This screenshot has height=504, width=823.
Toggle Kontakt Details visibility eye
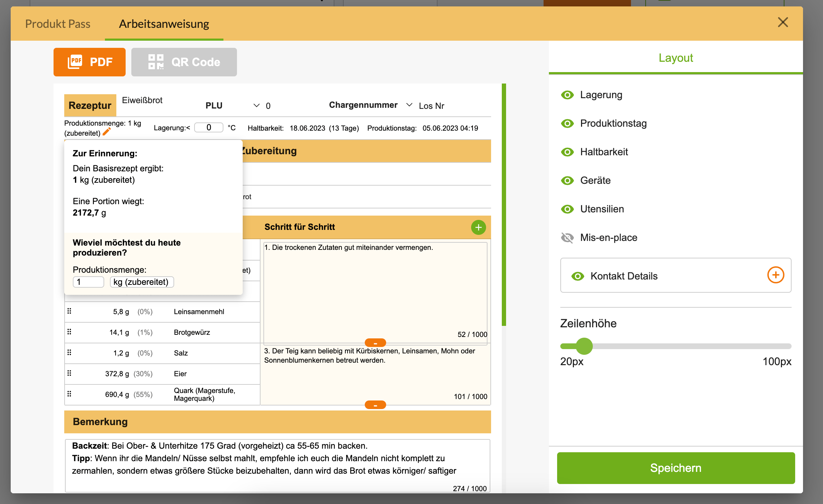tap(578, 276)
